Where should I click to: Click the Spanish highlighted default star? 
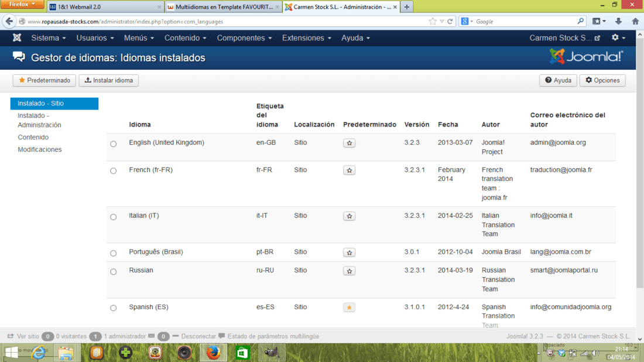coord(349,308)
